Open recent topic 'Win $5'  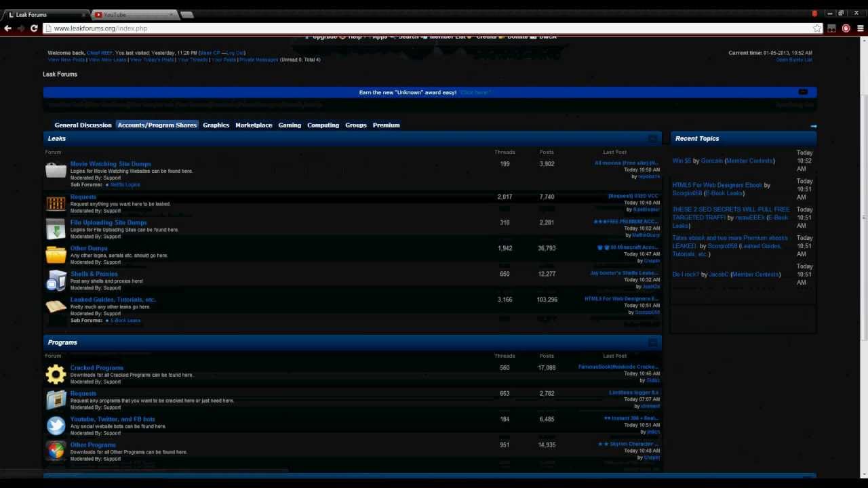coord(682,161)
